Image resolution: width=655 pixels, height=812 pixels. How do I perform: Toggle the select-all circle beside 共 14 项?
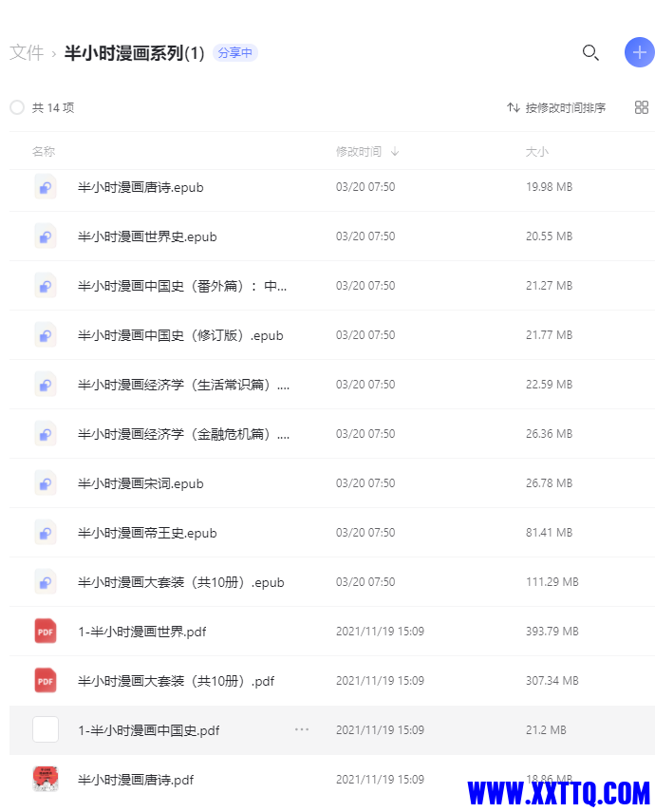[17, 107]
